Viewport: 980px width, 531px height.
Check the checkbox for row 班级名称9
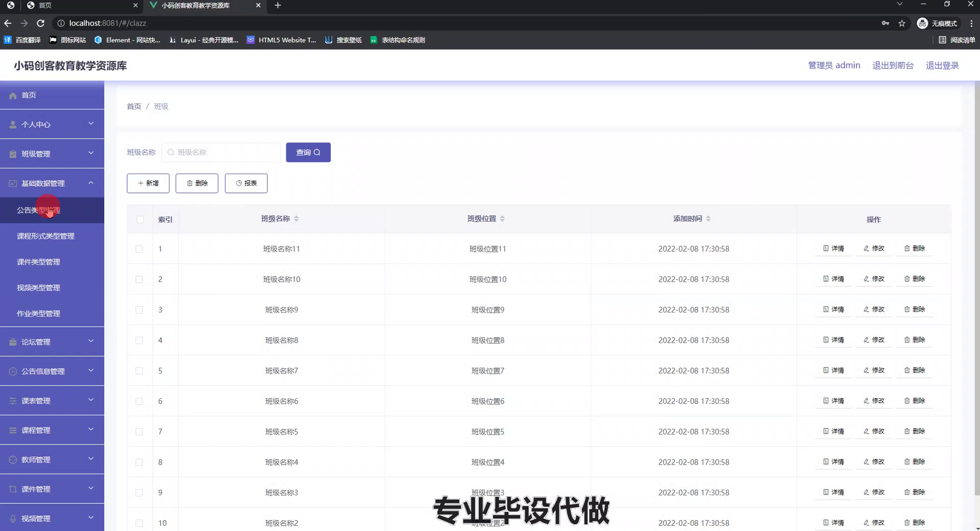[x=139, y=310]
